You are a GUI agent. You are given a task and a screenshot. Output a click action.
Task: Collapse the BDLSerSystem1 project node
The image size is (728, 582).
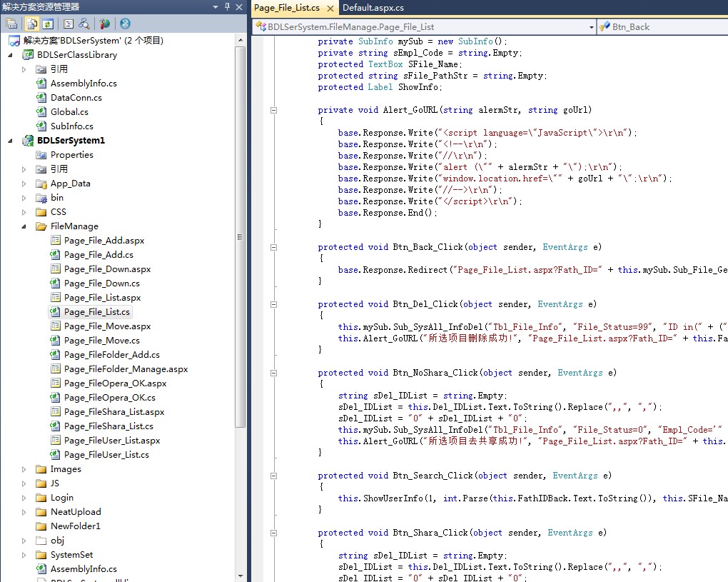tap(10, 141)
